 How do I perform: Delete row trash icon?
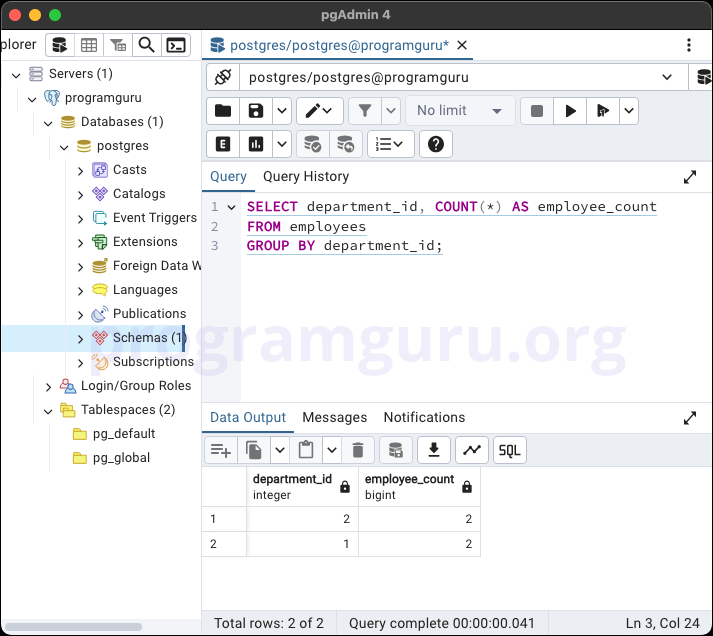click(358, 450)
